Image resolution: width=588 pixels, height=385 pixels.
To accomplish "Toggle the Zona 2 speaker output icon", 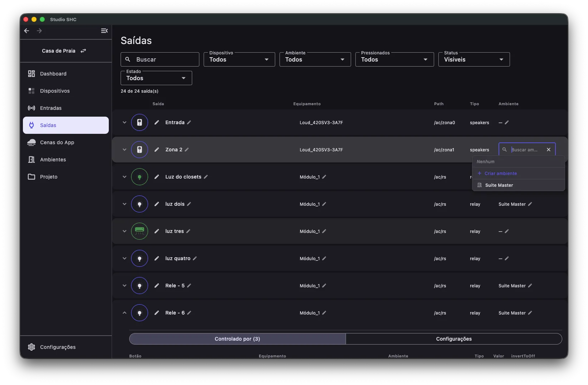I will 140,150.
